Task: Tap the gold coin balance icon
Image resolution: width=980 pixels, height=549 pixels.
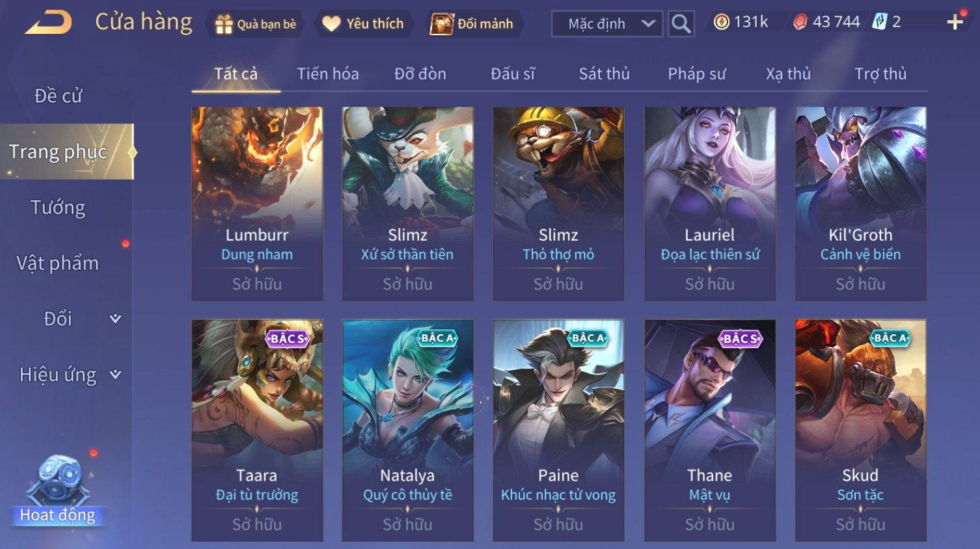Action: click(x=721, y=22)
